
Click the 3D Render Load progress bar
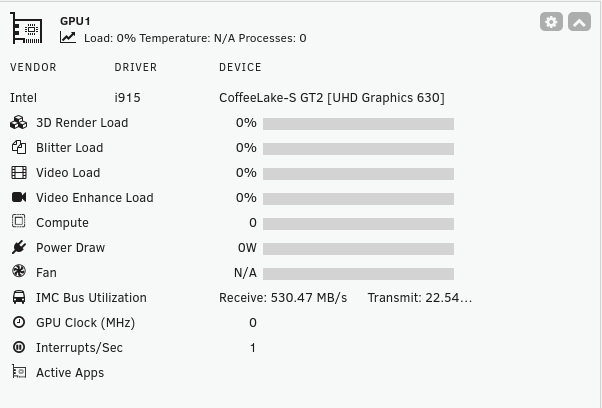(358, 124)
